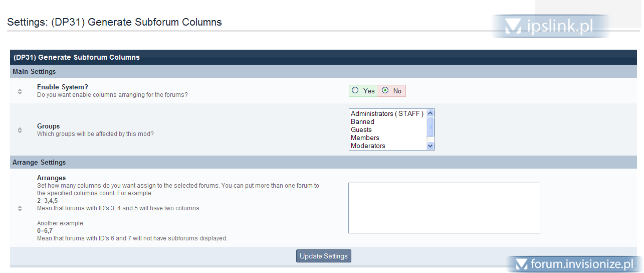Click the (DP31) Generate Subforum Columns title bar
644x273 pixels.
(323, 57)
